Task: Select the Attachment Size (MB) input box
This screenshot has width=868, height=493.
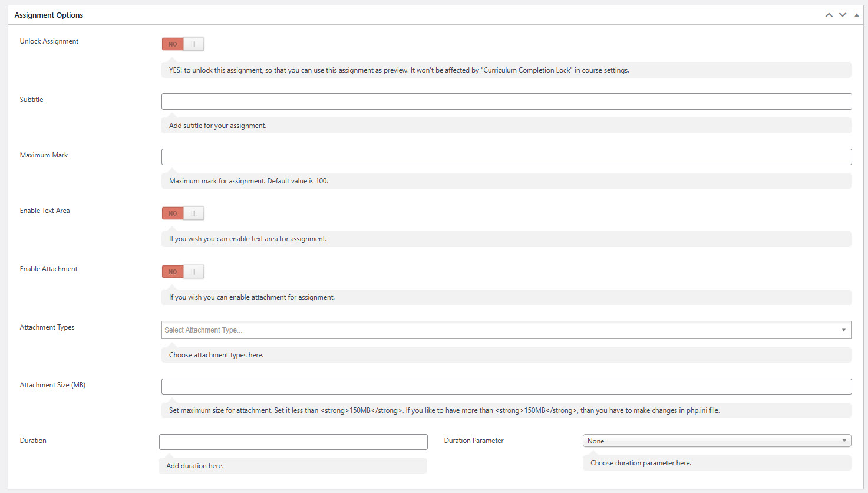Action: coord(506,387)
